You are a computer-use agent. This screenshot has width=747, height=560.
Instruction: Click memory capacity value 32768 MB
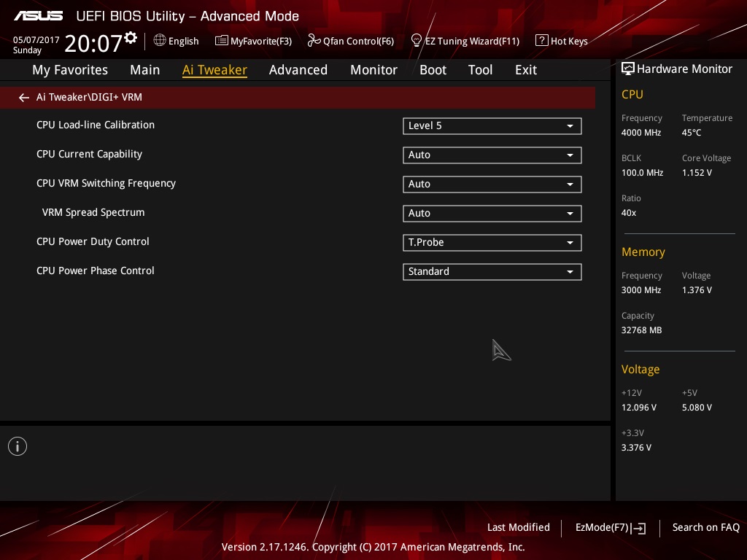click(641, 330)
